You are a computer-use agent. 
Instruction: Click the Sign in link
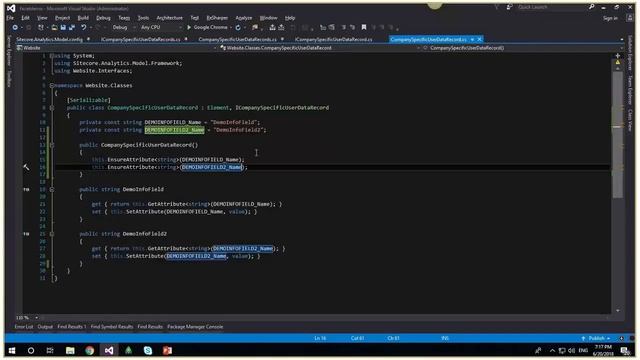point(610,18)
